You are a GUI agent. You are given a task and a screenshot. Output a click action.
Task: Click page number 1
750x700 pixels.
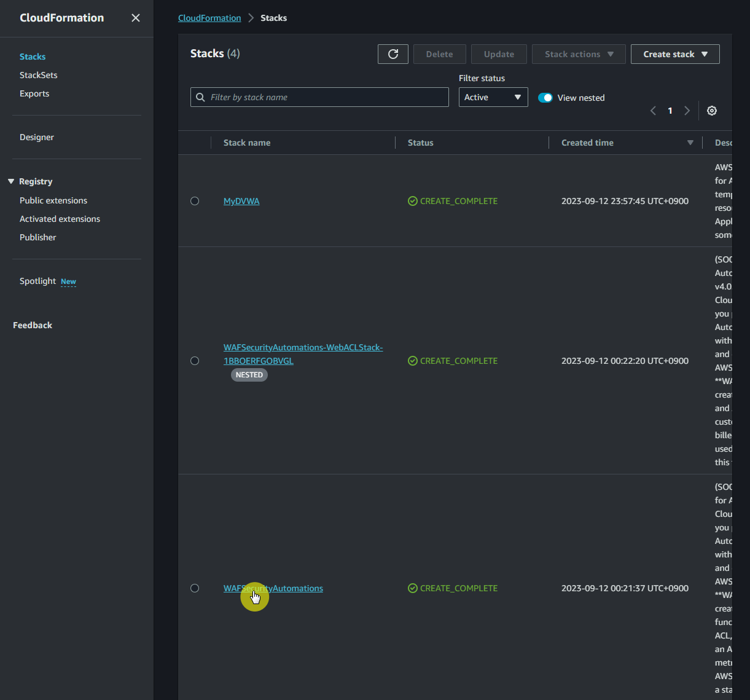670,111
